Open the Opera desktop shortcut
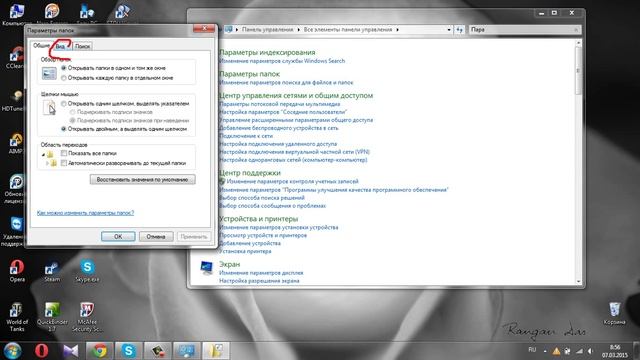Viewport: 640px width, 360px height. pos(17,271)
